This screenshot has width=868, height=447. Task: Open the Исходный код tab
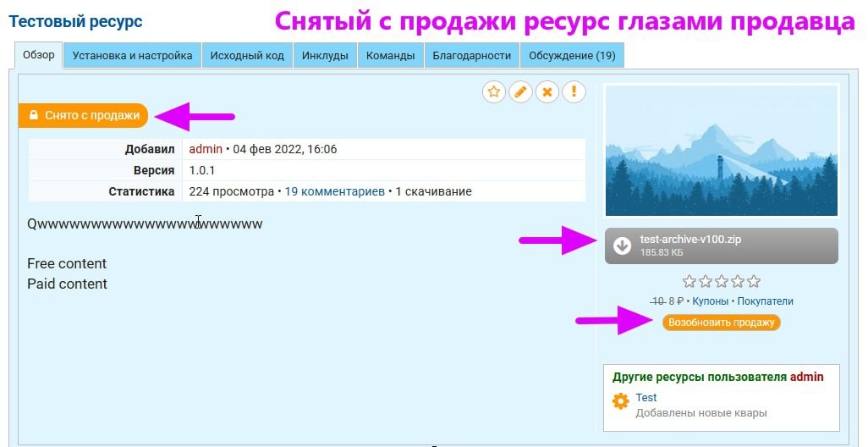[247, 56]
